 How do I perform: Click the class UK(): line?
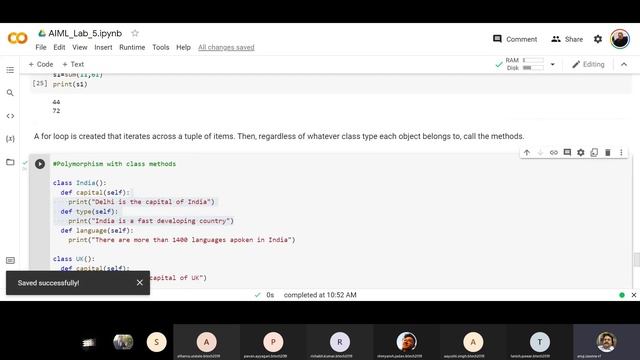point(73,259)
